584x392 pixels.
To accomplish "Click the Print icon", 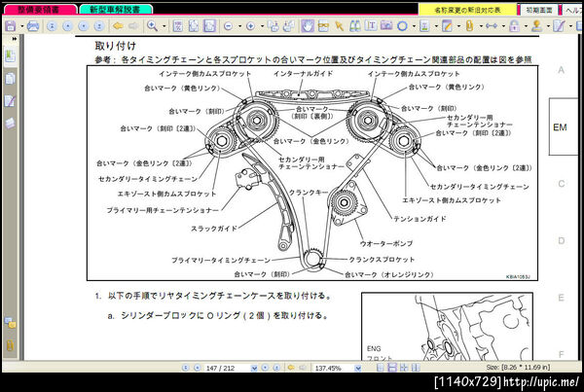I will pos(33,26).
